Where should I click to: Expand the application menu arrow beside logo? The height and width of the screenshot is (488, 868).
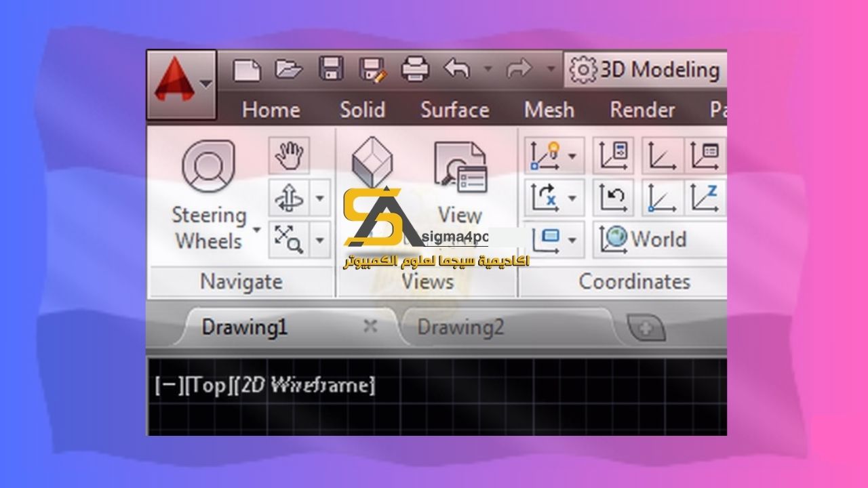click(x=205, y=85)
